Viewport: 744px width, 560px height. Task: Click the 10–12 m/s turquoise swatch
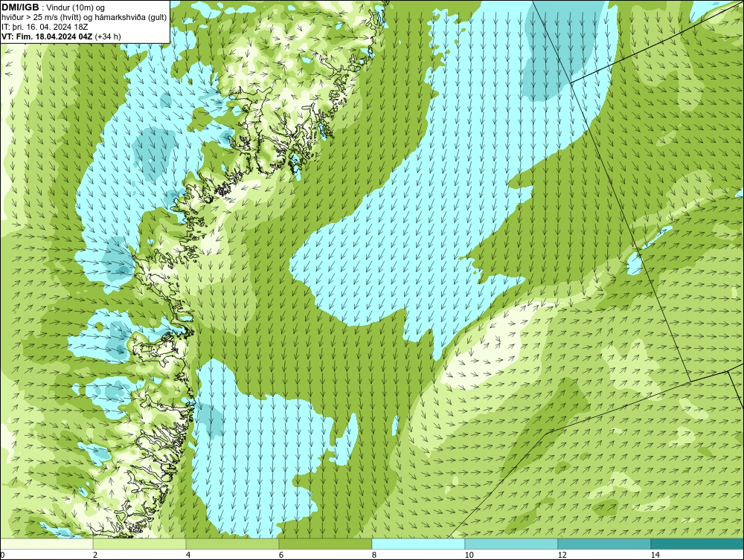[512, 544]
